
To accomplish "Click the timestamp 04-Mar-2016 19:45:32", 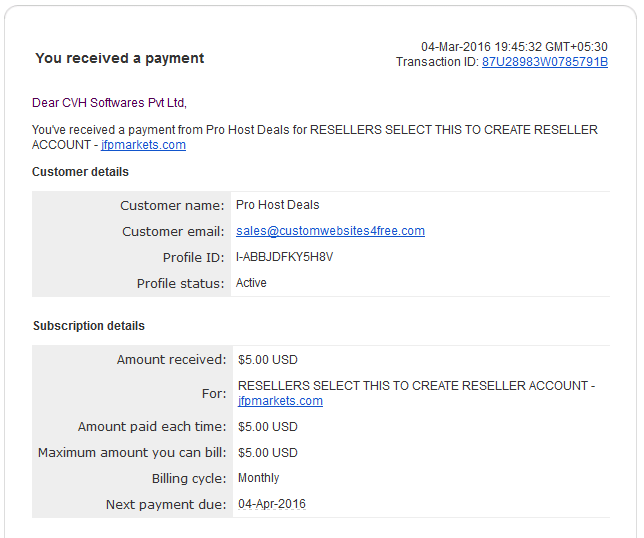I will [456, 47].
